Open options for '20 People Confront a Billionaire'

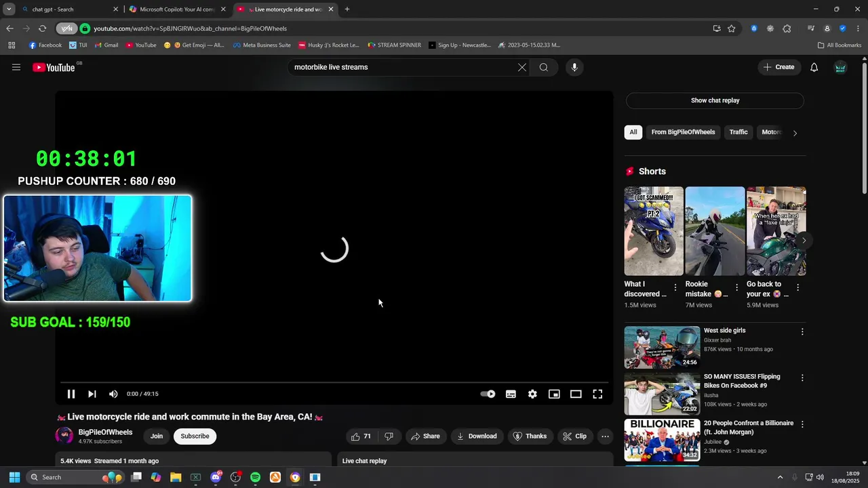coord(802,424)
